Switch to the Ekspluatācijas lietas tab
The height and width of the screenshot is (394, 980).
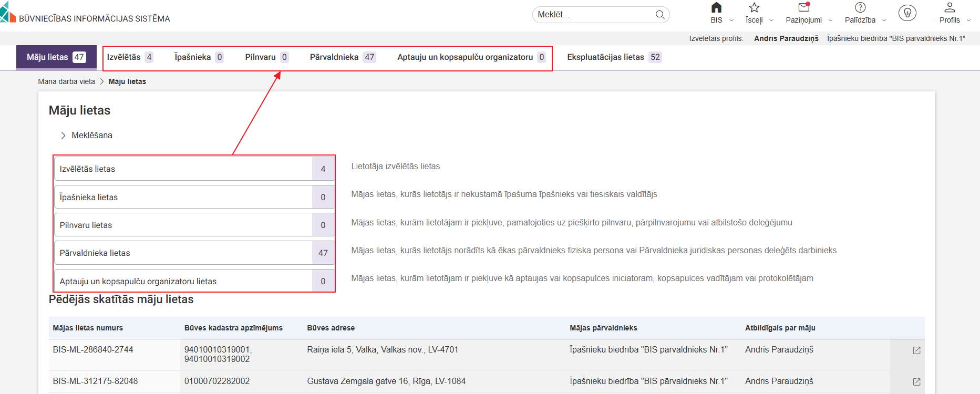(x=613, y=57)
